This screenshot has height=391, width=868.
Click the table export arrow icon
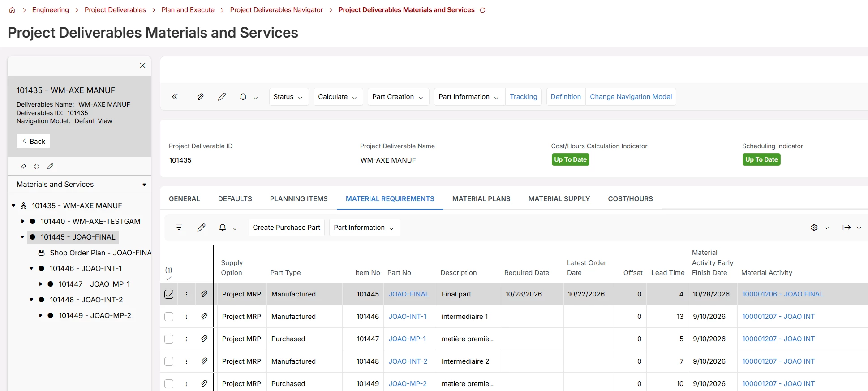847,228
